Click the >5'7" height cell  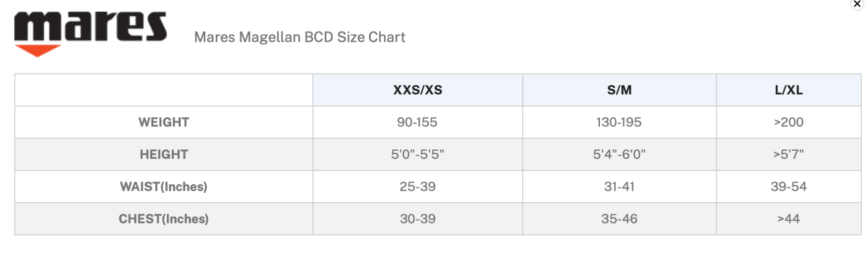[788, 154]
